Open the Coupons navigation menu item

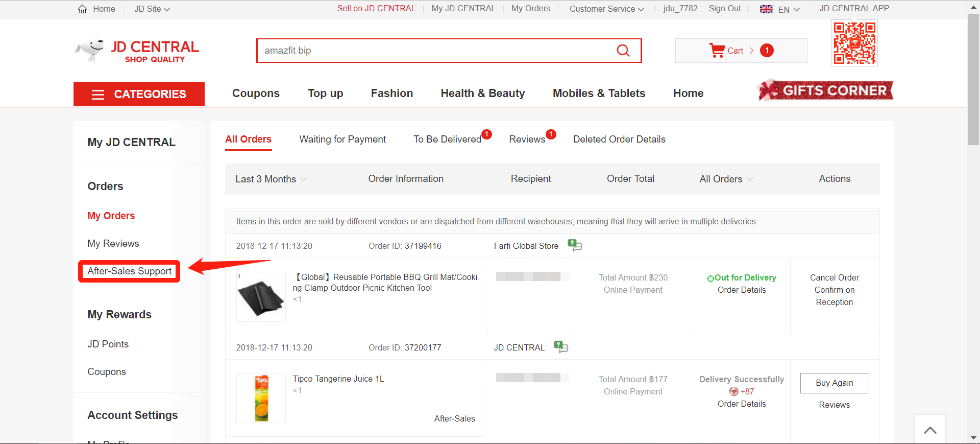[256, 93]
